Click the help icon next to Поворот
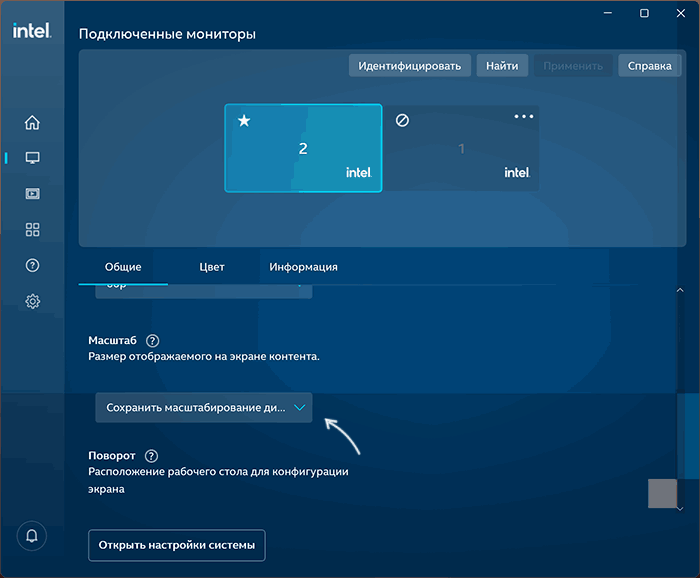This screenshot has width=700, height=578. click(x=151, y=456)
